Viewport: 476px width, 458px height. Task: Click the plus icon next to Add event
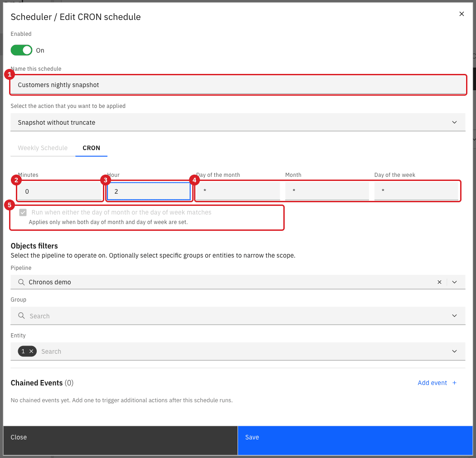454,383
